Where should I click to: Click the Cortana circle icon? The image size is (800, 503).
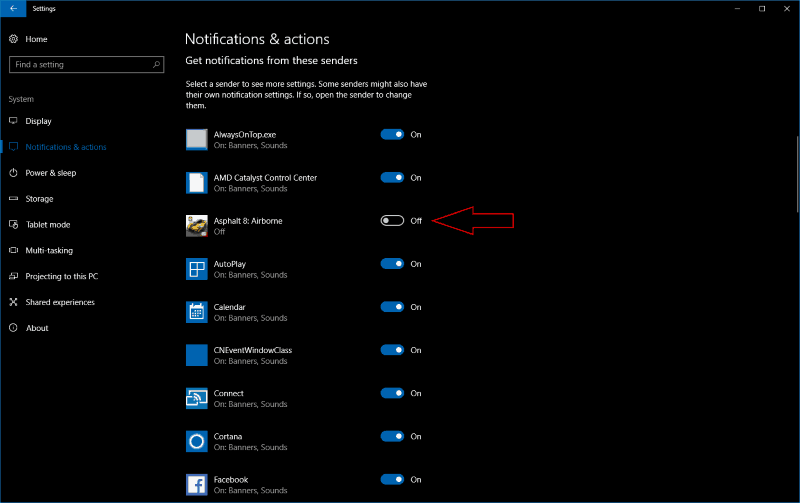196,441
